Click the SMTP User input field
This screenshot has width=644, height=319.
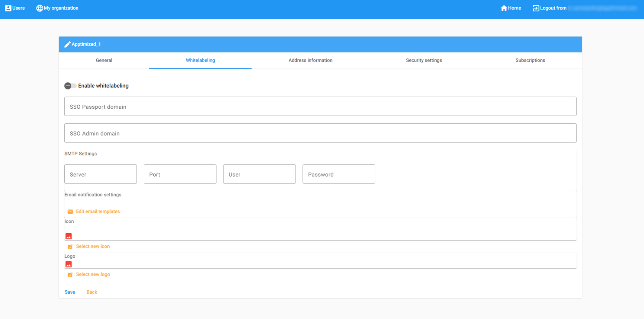coord(259,174)
